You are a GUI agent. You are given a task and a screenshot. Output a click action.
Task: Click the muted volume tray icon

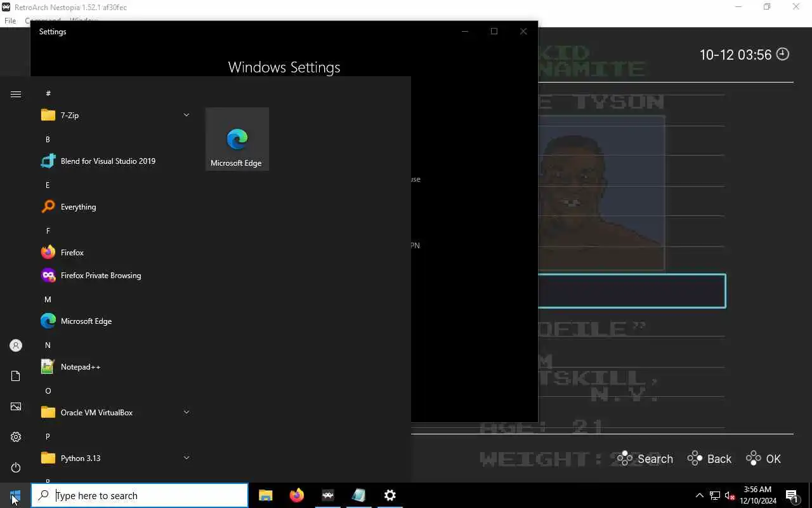coord(730,495)
